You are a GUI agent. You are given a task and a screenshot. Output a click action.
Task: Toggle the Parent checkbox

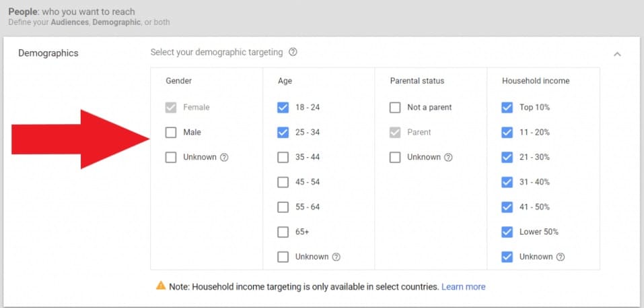[395, 132]
